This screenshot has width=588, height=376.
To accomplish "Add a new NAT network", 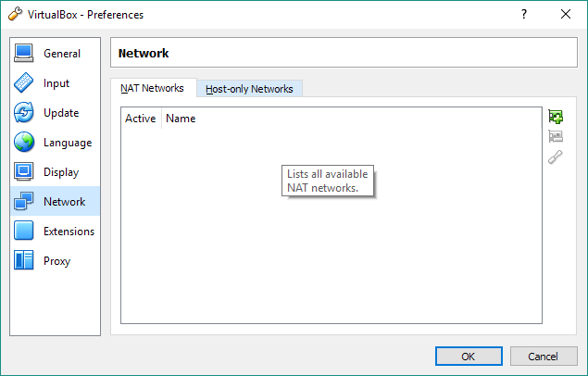I will [x=556, y=117].
